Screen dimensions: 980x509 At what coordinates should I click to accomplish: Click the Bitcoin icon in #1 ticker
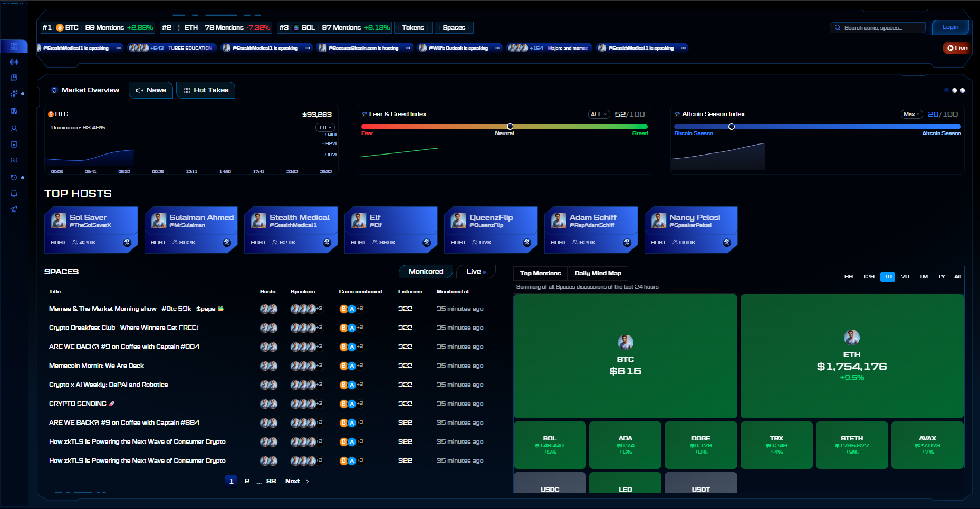60,27
